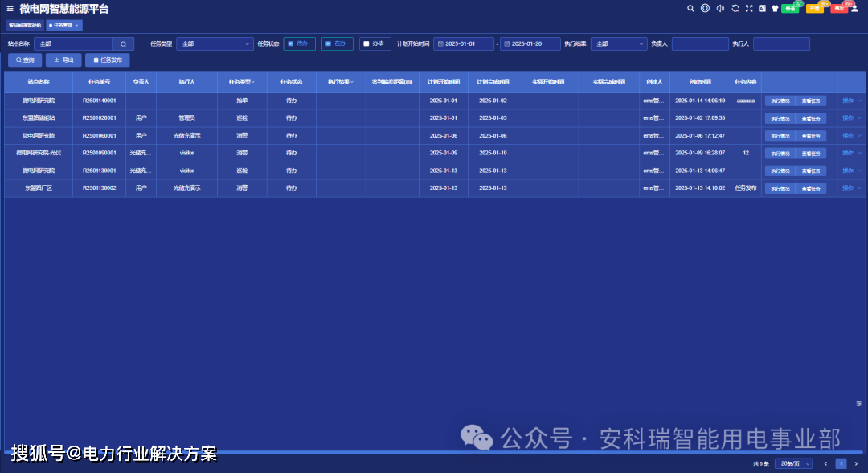Click the 任务发布 button
Viewport: 868px width, 473px height.
coord(107,60)
